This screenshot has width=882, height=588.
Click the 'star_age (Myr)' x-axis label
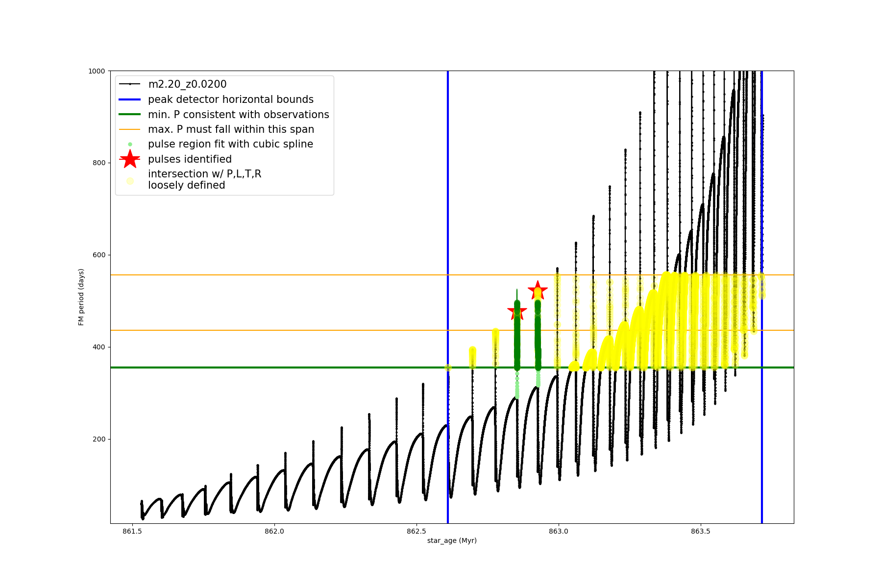[x=452, y=540]
